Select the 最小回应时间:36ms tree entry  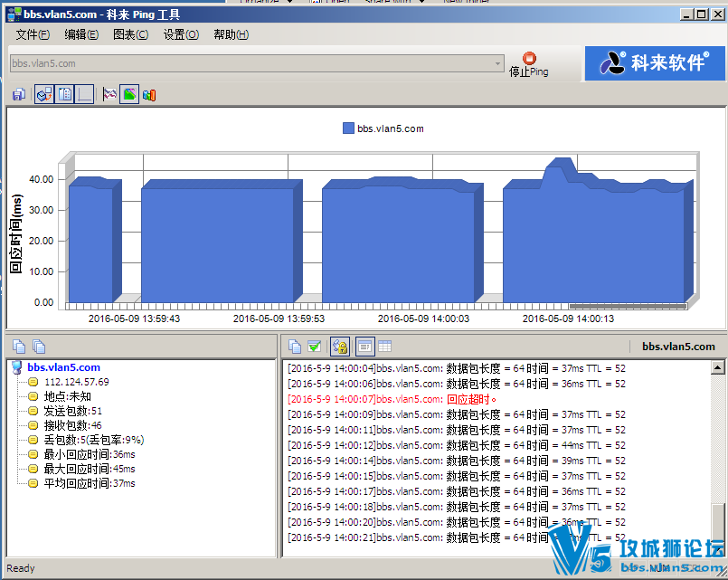click(x=90, y=453)
